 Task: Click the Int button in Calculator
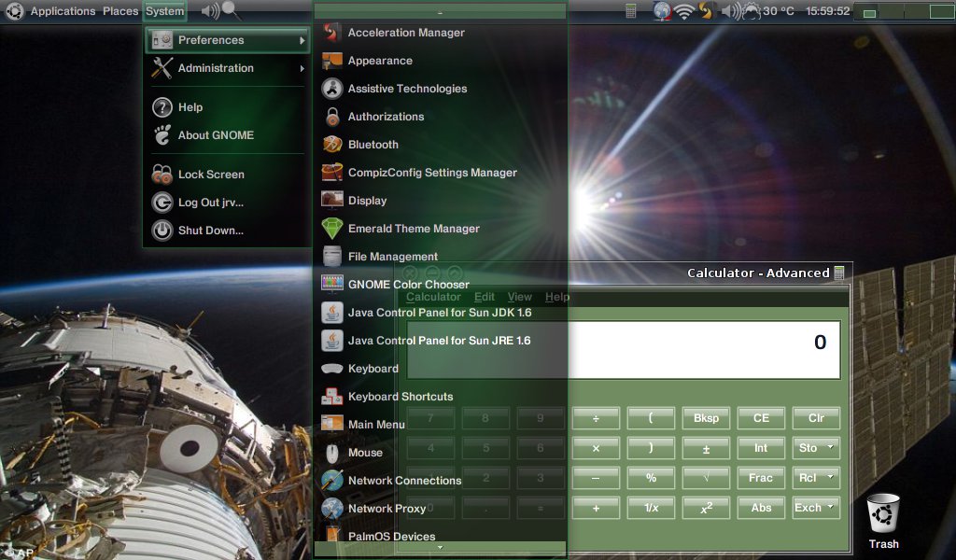[761, 448]
